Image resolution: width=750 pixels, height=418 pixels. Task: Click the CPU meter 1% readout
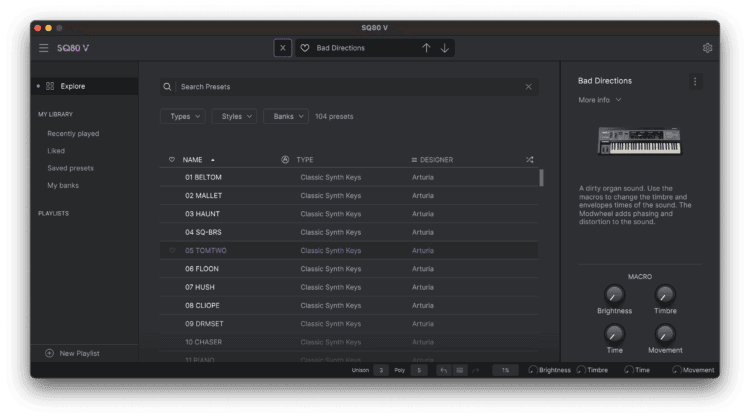[x=506, y=370]
